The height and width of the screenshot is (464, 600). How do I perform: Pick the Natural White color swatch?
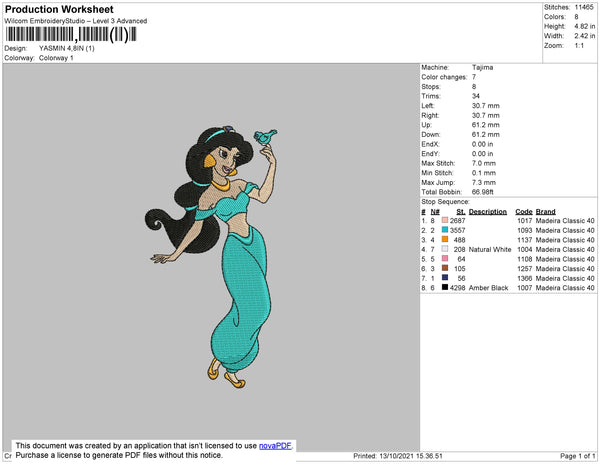pyautogui.click(x=445, y=249)
